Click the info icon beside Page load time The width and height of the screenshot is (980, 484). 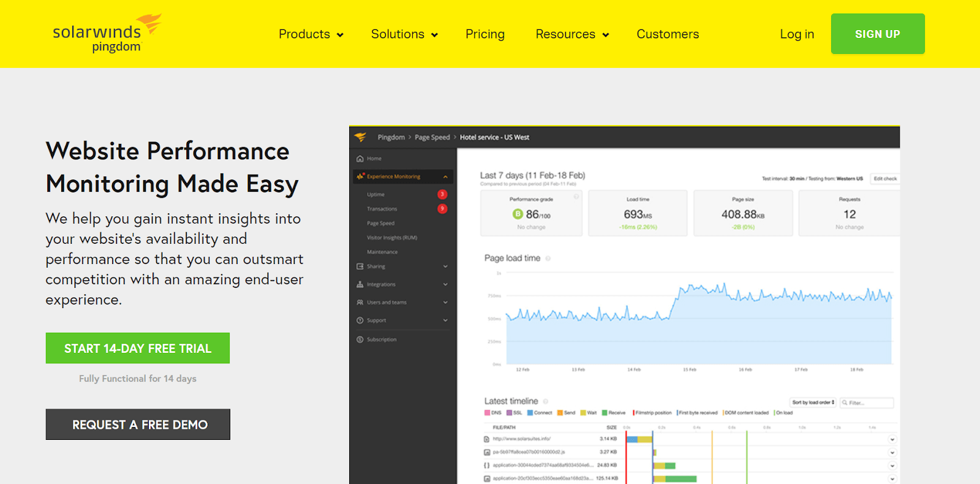pyautogui.click(x=548, y=259)
